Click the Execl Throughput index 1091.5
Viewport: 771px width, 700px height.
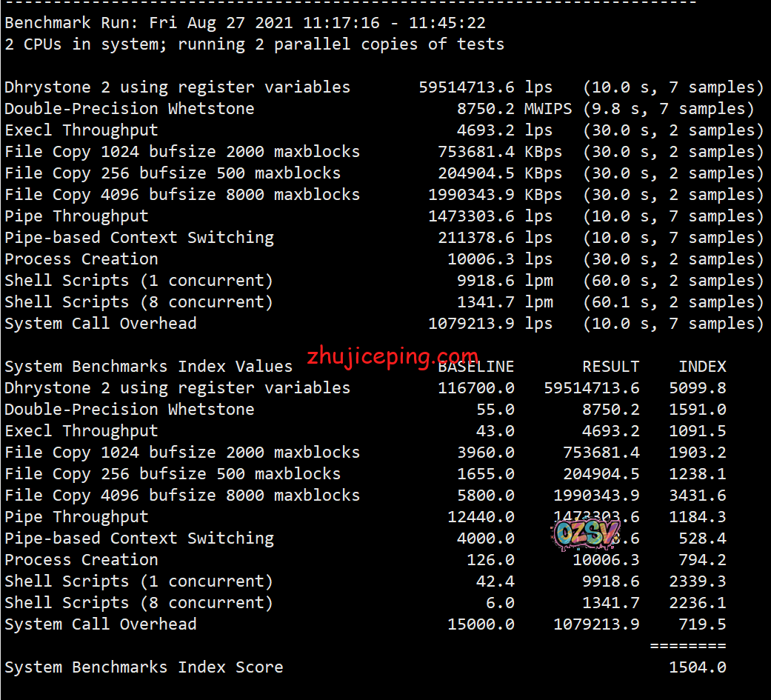pyautogui.click(x=697, y=431)
